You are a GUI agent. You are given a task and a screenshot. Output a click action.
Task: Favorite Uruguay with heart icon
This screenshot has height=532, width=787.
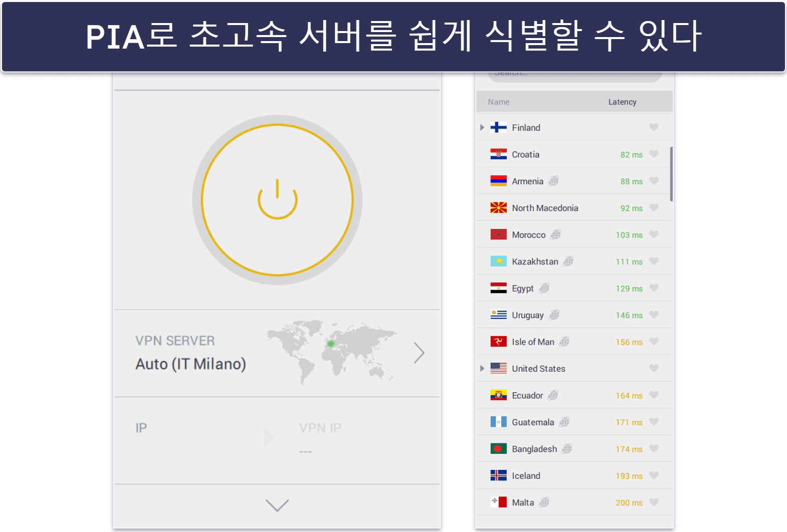654,315
